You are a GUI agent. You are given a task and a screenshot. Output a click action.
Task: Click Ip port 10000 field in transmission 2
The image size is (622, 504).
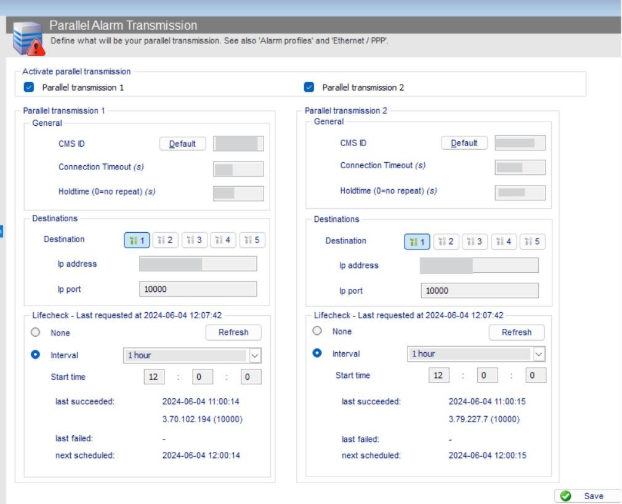pyautogui.click(x=480, y=291)
